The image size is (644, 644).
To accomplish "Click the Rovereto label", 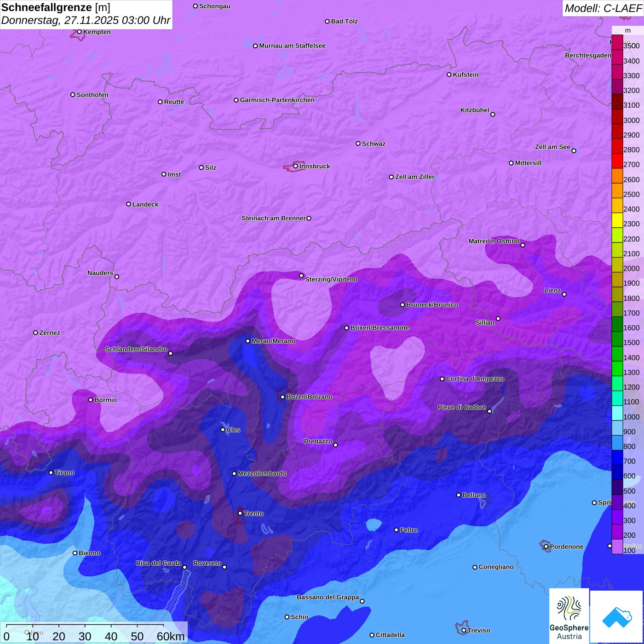I will pyautogui.click(x=207, y=563).
